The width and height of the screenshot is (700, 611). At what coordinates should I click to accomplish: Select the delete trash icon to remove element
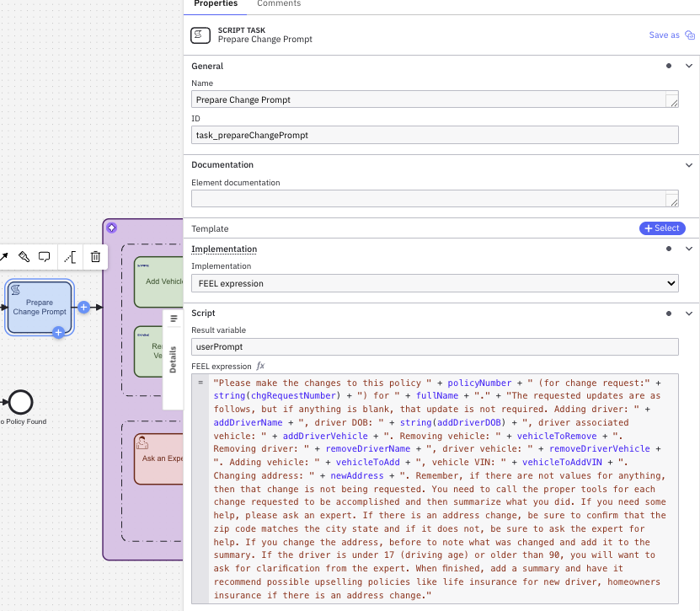pos(95,257)
